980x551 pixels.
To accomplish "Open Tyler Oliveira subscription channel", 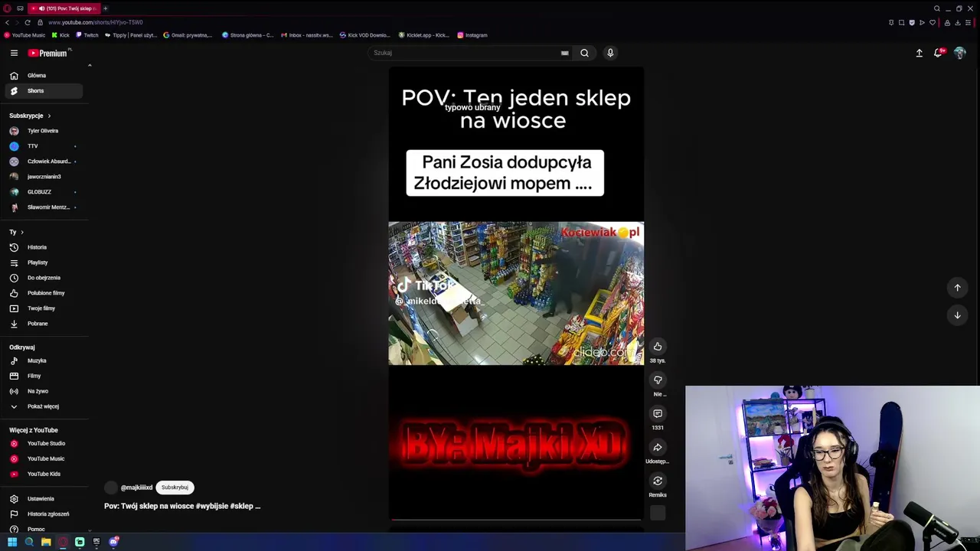I will click(x=44, y=131).
